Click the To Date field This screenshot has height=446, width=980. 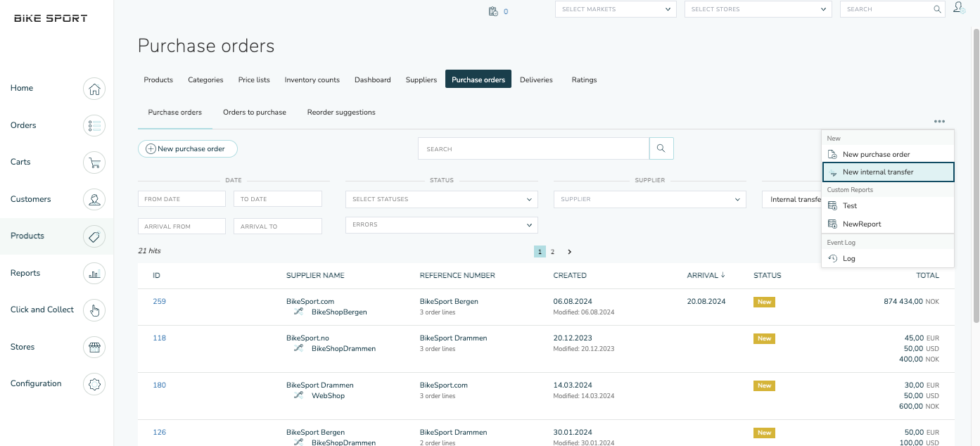278,199
